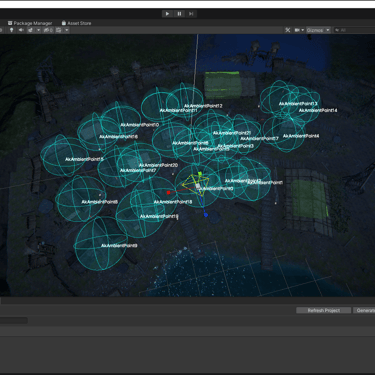Click the red X-axis handle of the move gizmo
This screenshot has height=375, width=375.
tap(168, 192)
